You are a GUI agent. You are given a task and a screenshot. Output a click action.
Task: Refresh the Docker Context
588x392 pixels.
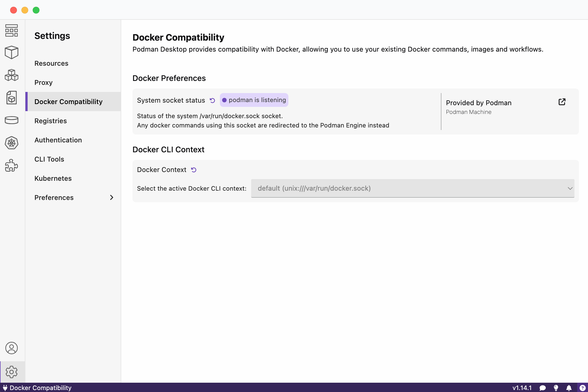pos(194,170)
